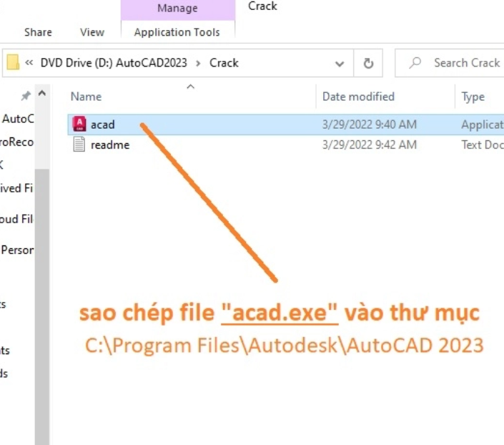Click the Type column header
Image resolution: width=504 pixels, height=445 pixels.
[x=473, y=97]
